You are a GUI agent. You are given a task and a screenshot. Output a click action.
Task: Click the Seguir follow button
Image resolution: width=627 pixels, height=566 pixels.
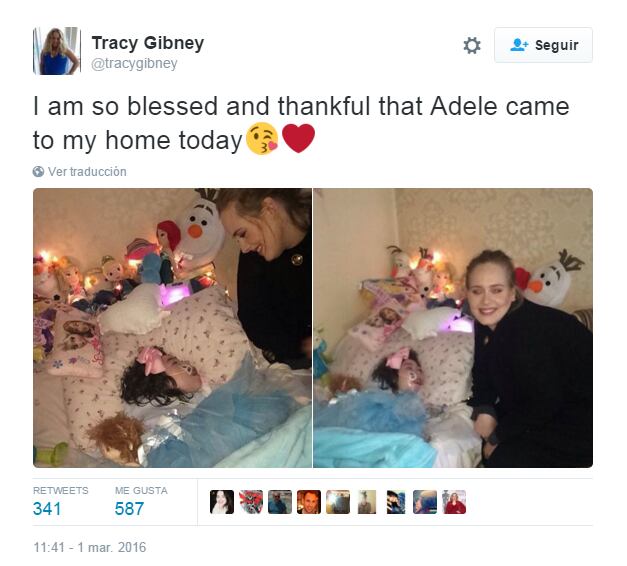click(543, 45)
